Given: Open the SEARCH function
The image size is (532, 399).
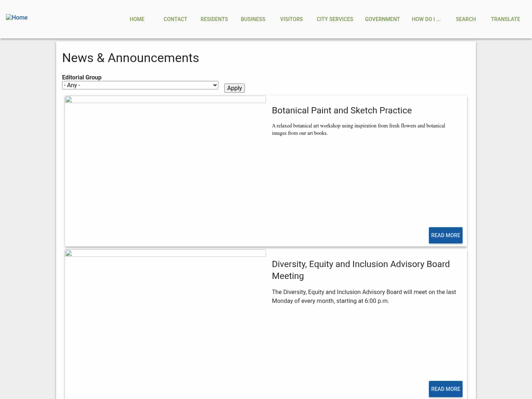Looking at the screenshot, I should [465, 19].
